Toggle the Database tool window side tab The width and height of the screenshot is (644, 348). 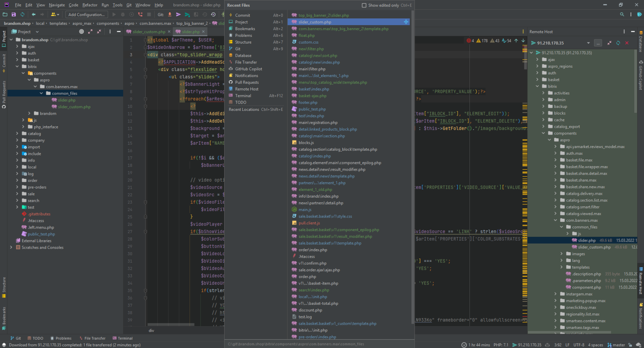coord(641,42)
